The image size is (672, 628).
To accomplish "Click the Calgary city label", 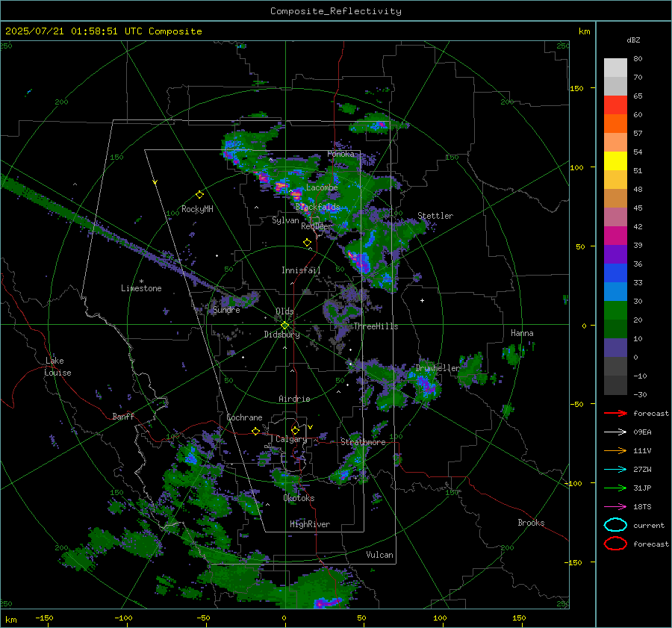I will tap(291, 439).
